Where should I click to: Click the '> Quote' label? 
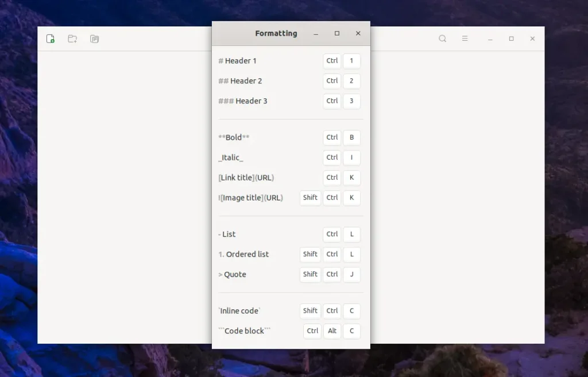(232, 275)
